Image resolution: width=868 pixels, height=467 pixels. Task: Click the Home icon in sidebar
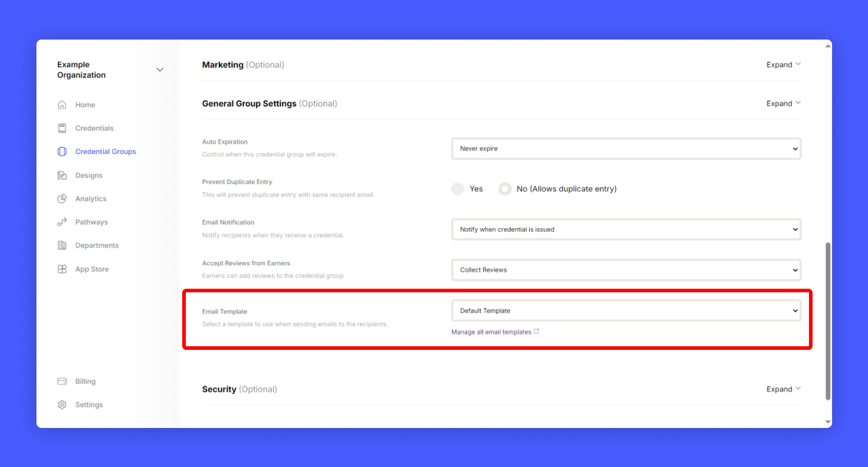(x=62, y=105)
